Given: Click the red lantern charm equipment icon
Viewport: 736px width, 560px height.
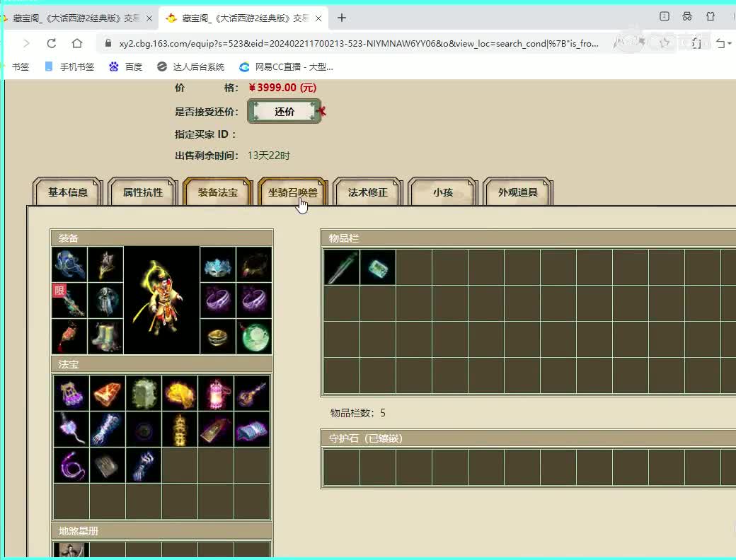Looking at the screenshot, I should (69, 337).
